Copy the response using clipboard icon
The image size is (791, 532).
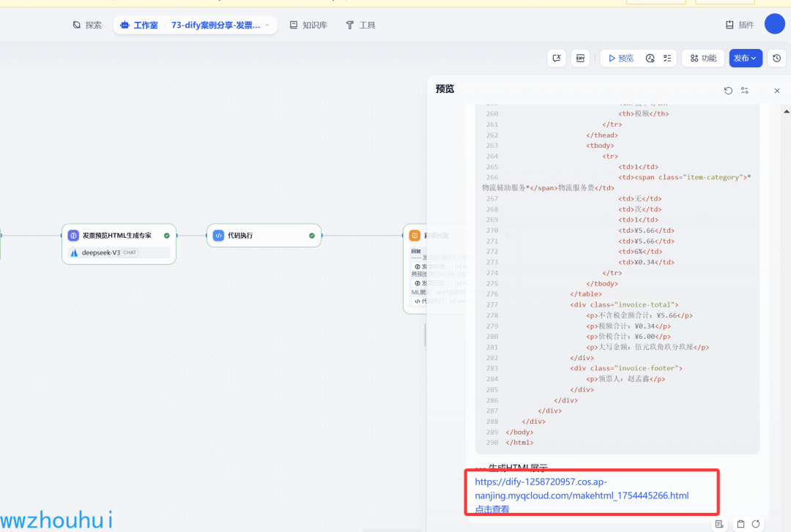[740, 524]
